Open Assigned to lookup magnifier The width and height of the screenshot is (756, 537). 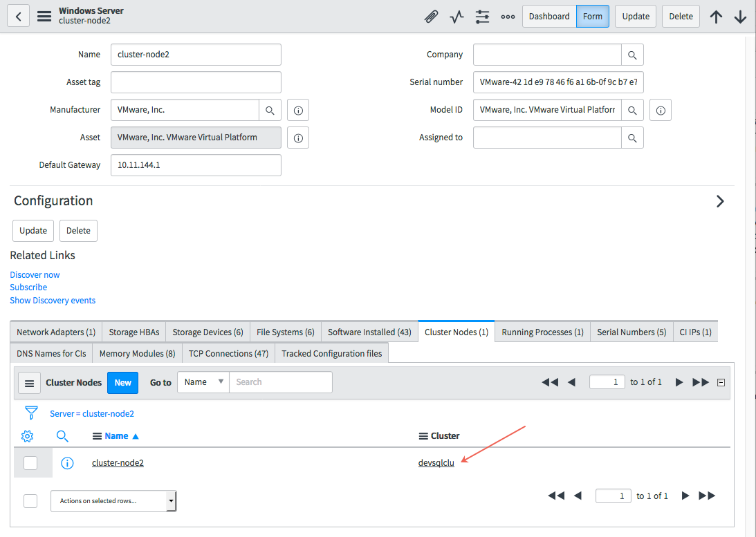632,138
